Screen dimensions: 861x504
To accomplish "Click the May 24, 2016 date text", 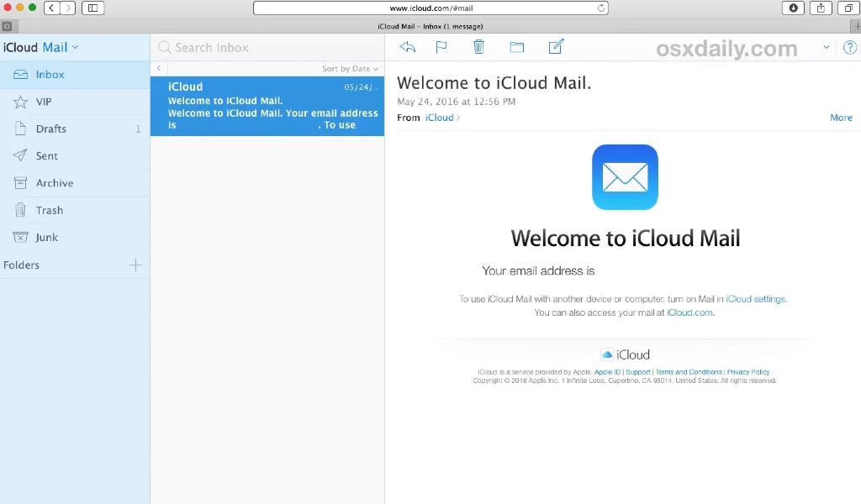I will click(x=457, y=102).
